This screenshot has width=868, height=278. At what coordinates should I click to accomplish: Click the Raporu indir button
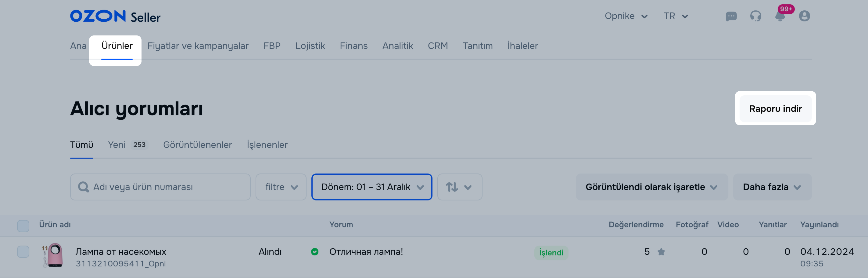[x=775, y=109]
